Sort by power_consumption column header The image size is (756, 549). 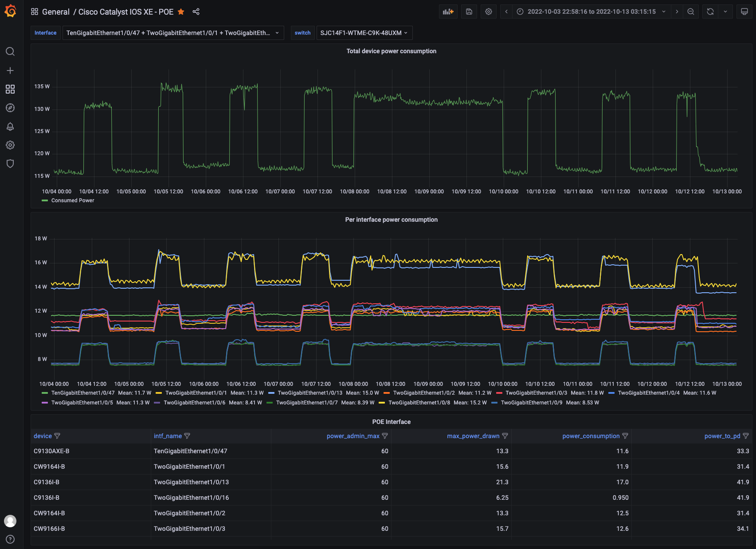(591, 436)
